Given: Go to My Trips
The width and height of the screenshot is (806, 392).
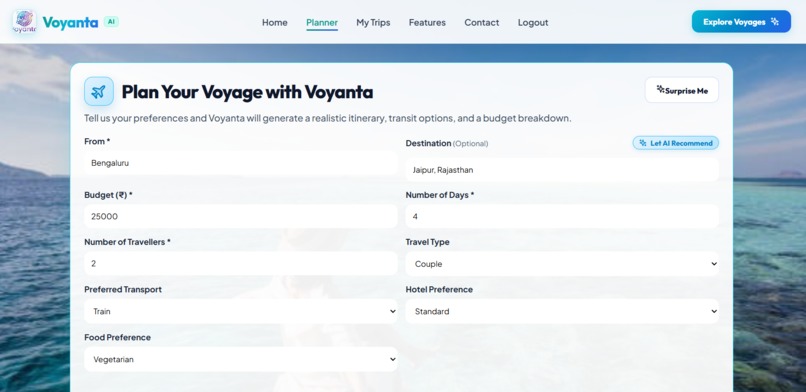Looking at the screenshot, I should click(x=373, y=23).
